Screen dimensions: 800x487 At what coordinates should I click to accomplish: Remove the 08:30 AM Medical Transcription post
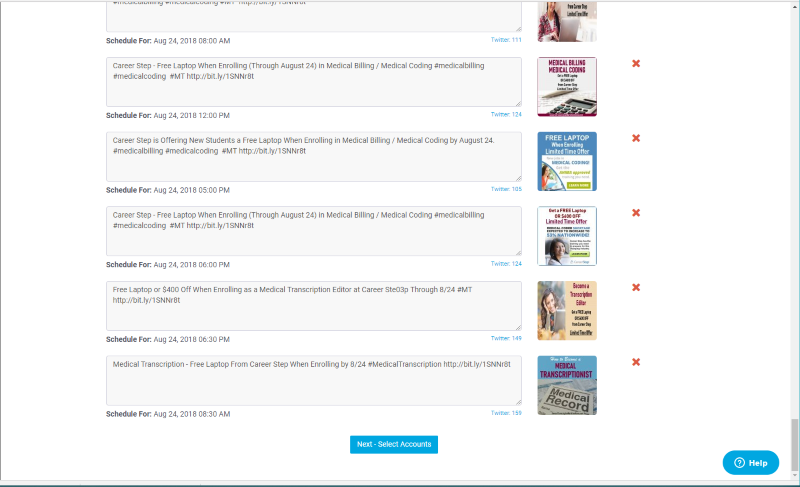[x=636, y=362]
